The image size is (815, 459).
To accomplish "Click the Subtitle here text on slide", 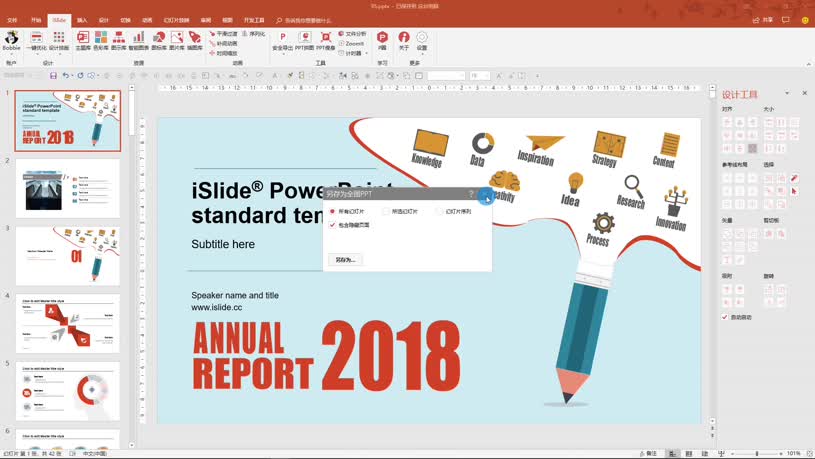I will click(x=223, y=244).
